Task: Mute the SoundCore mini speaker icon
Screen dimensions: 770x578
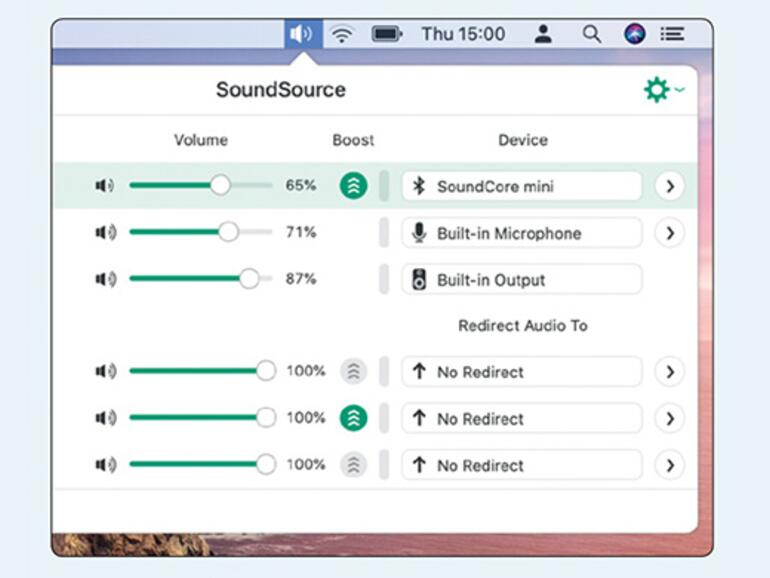Action: (x=105, y=186)
